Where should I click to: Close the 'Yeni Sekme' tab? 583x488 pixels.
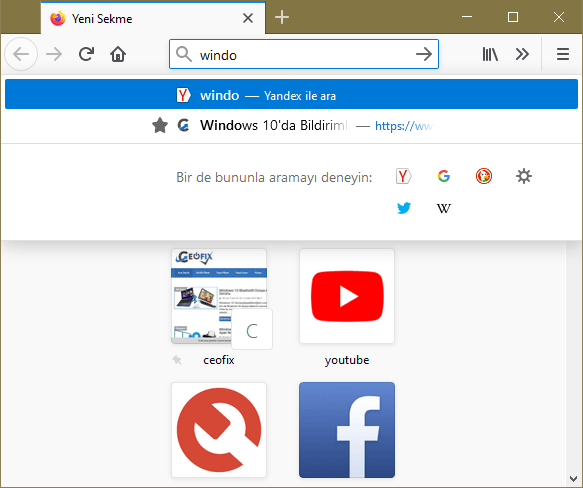[x=248, y=18]
